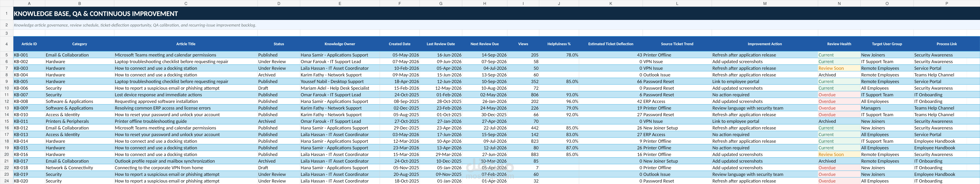Click the Source Ticket Trend header cell
Image resolution: width=980 pixels, height=184 pixels.
coord(677,44)
